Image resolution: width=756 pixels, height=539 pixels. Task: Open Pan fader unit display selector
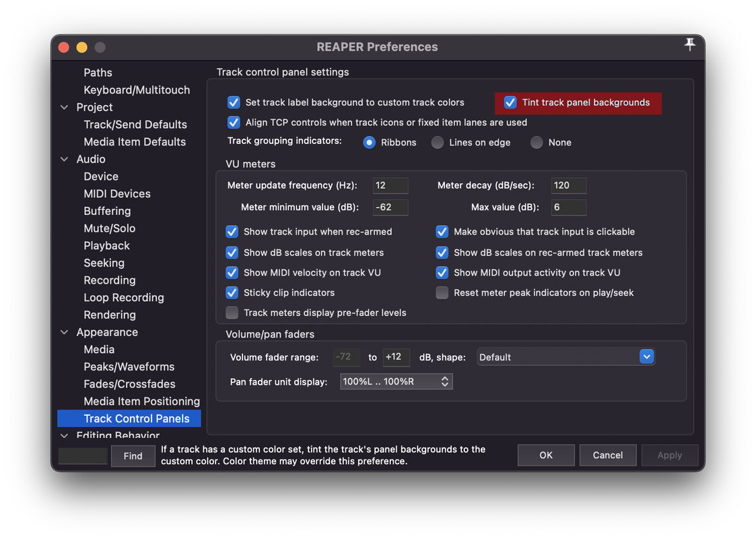pyautogui.click(x=396, y=381)
